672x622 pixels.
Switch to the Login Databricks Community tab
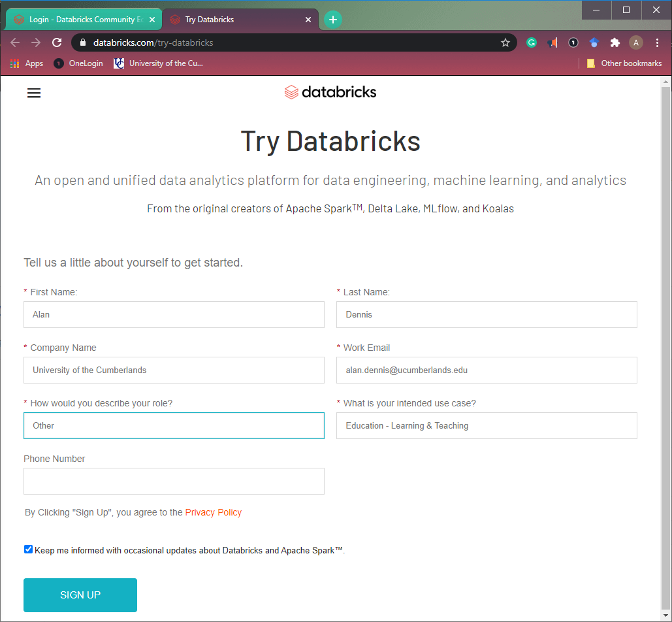coord(78,19)
